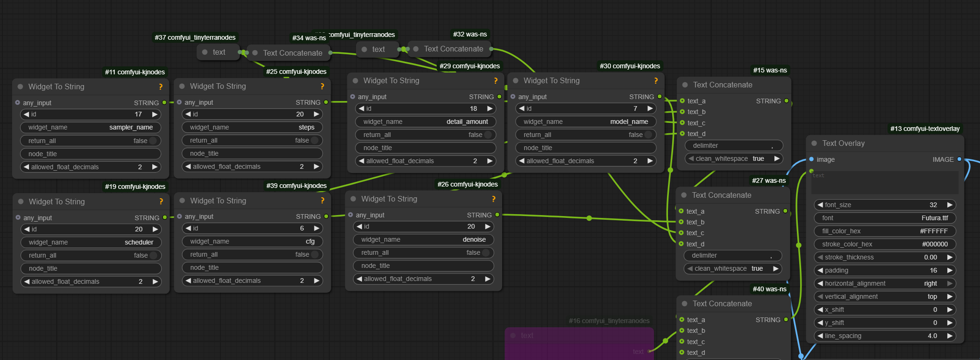Click the text_d input port on Text Concatenate #40
980x360 pixels.
click(682, 353)
